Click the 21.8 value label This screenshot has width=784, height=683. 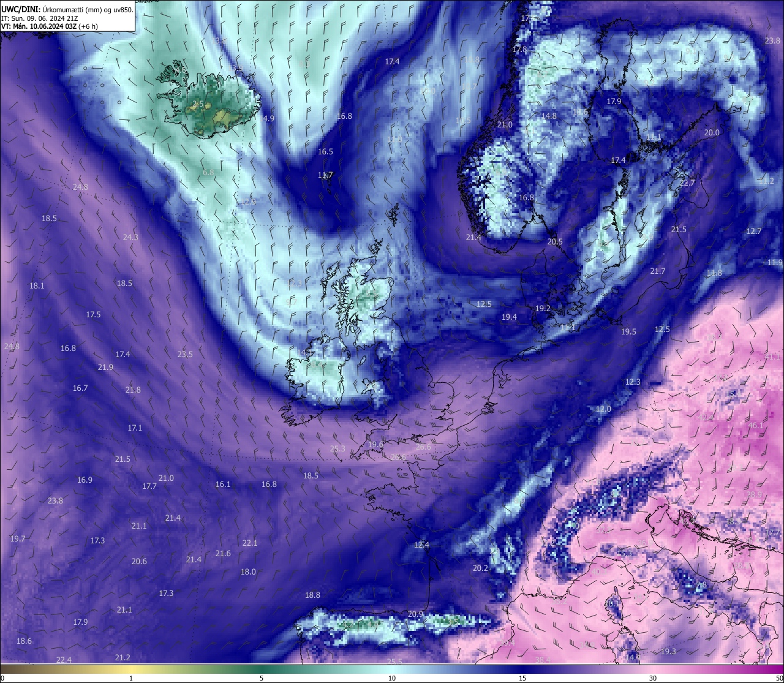point(133,390)
